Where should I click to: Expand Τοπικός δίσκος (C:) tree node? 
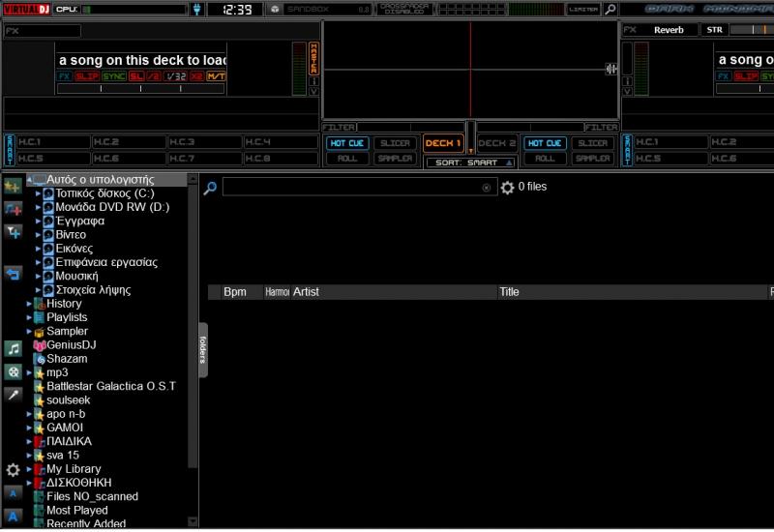point(38,193)
